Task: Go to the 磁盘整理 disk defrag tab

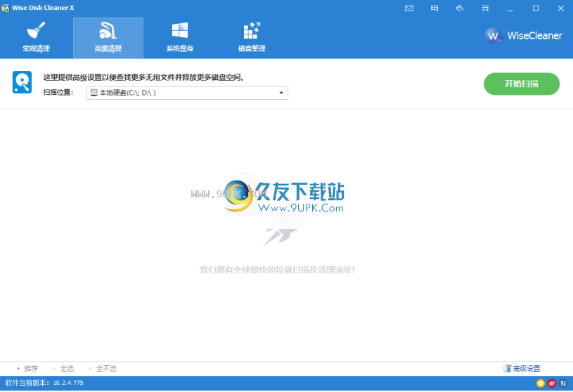Action: click(x=252, y=38)
